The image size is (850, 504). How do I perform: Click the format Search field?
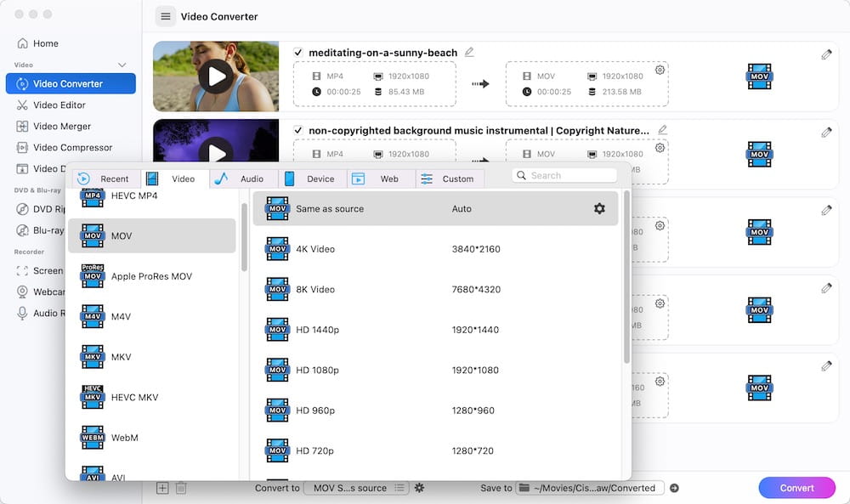(x=564, y=176)
